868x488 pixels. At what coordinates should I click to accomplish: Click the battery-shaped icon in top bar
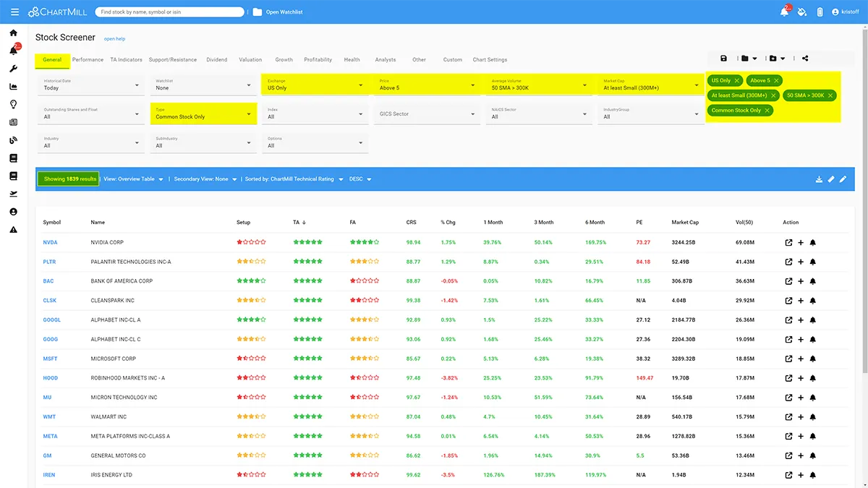tap(820, 12)
